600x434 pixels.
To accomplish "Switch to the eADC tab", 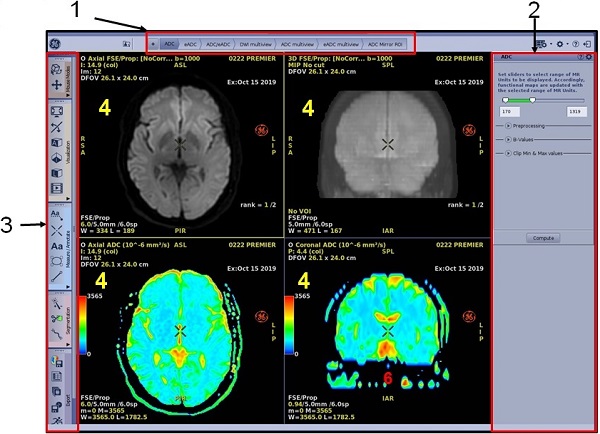I will click(x=191, y=45).
